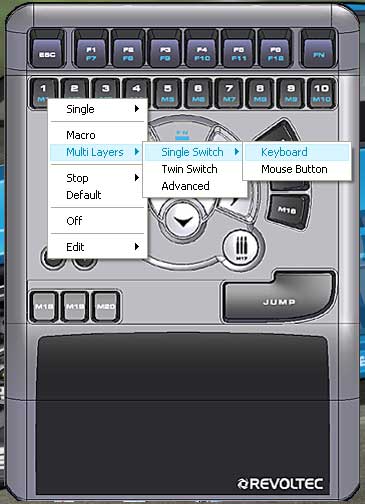Viewport: 365px width, 504px height.
Task: Select the number 5 key labeled M5
Action: click(167, 93)
